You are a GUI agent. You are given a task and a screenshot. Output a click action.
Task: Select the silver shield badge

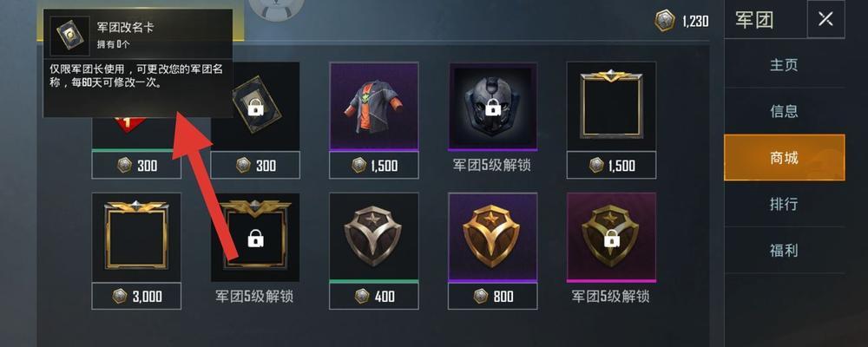point(373,238)
